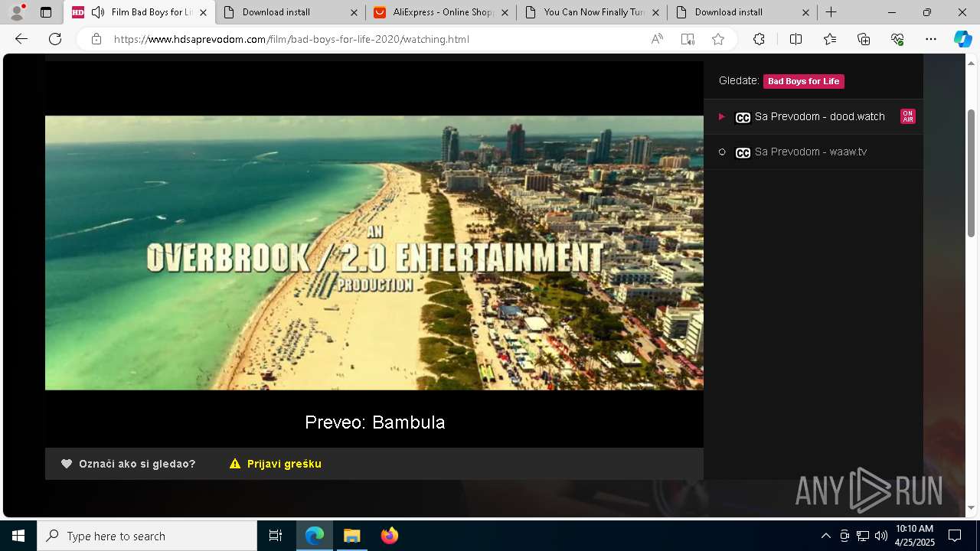Open Collections panel
The width and height of the screenshot is (980, 551).
point(864,39)
